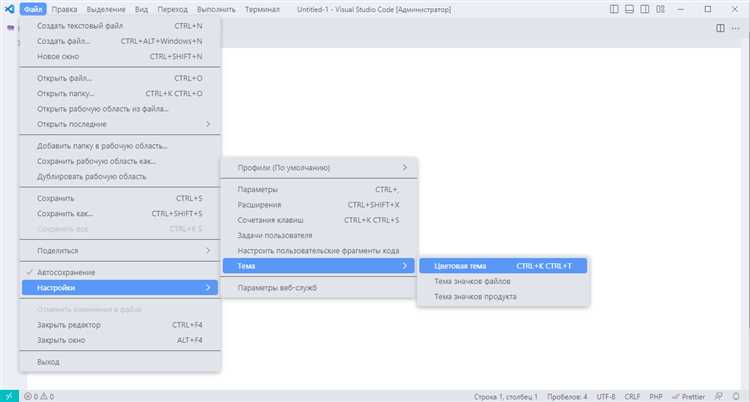750x402 pixels.
Task: Open the customize layout icon in title bar
Action: (661, 9)
